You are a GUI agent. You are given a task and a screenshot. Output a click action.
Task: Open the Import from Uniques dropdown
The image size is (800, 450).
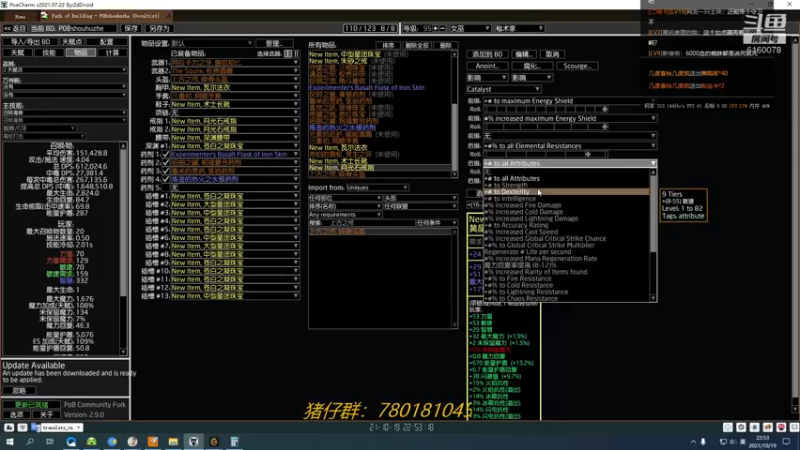pyautogui.click(x=377, y=188)
